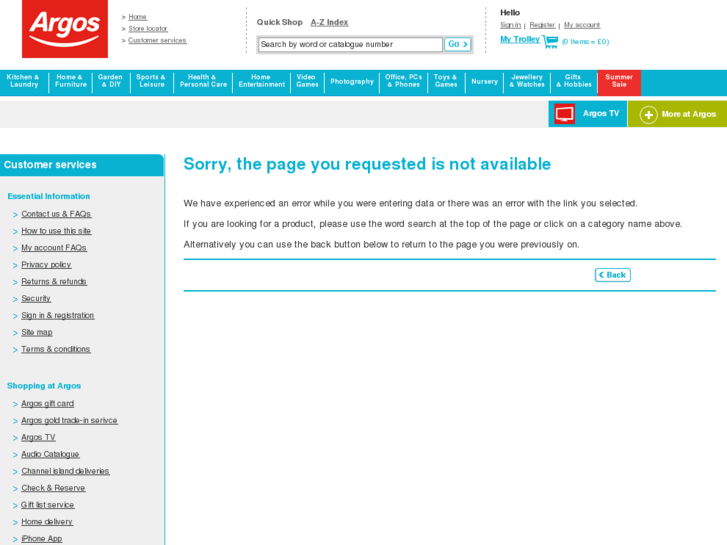This screenshot has height=545, width=727.
Task: Open Home & Furniture category
Action: click(x=70, y=81)
